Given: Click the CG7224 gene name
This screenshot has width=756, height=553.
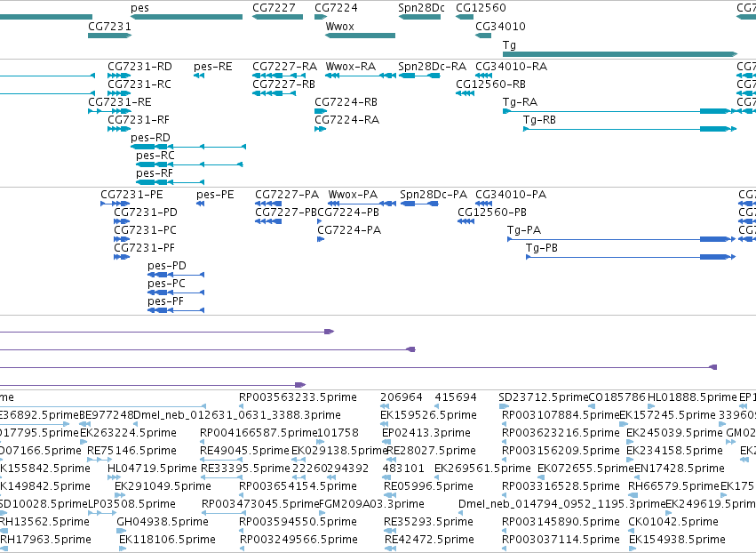Looking at the screenshot, I should 336,8.
